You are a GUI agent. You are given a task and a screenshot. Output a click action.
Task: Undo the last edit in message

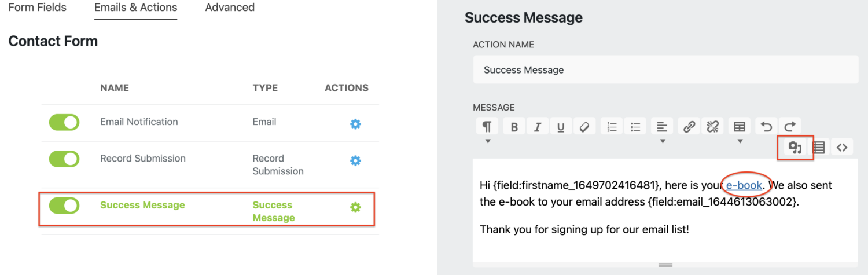767,127
